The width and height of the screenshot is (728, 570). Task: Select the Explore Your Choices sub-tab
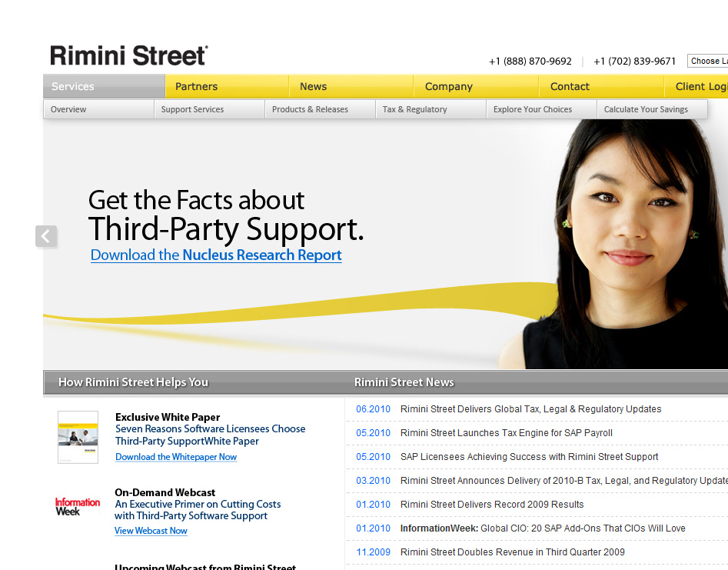coord(541,110)
